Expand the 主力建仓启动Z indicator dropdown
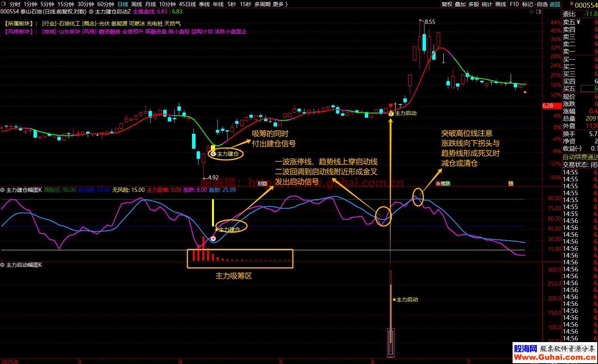 tap(91, 12)
